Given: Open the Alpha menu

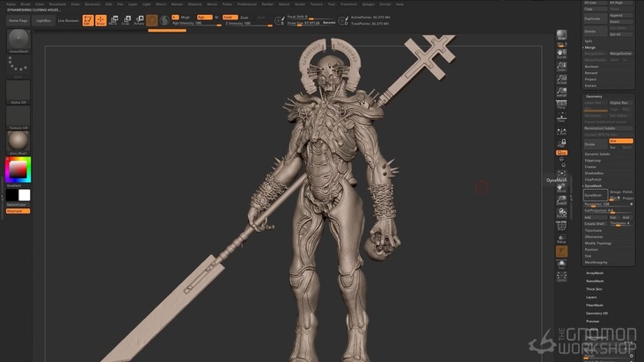Looking at the screenshot, I should point(11,4).
